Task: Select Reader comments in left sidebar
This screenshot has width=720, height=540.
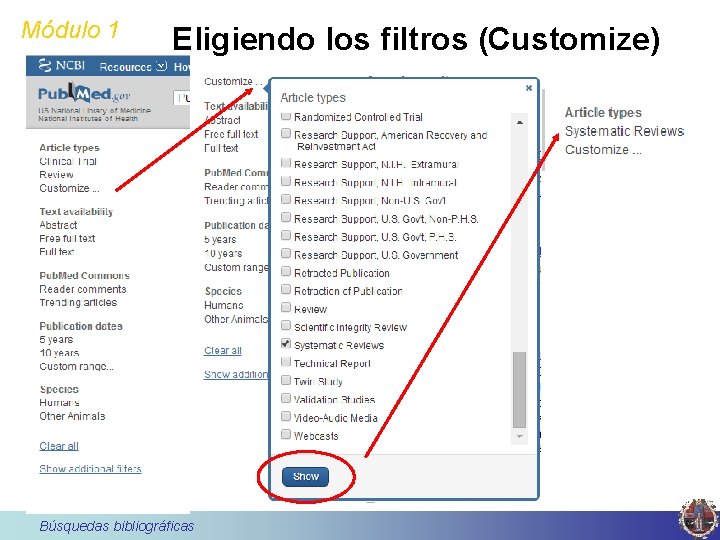Action: pos(83,289)
